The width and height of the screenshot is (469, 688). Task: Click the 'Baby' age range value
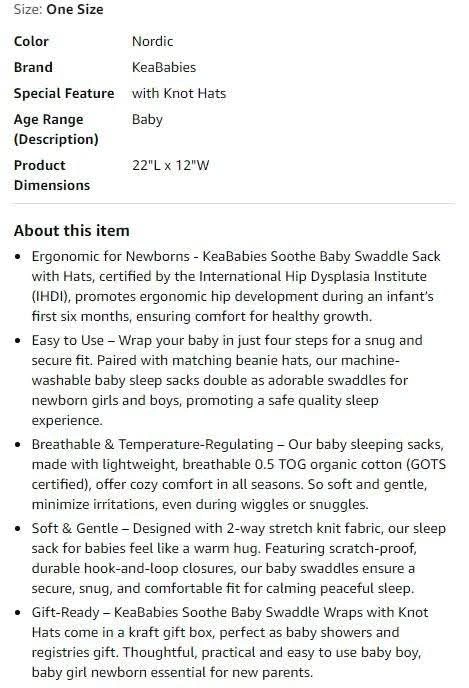147,119
